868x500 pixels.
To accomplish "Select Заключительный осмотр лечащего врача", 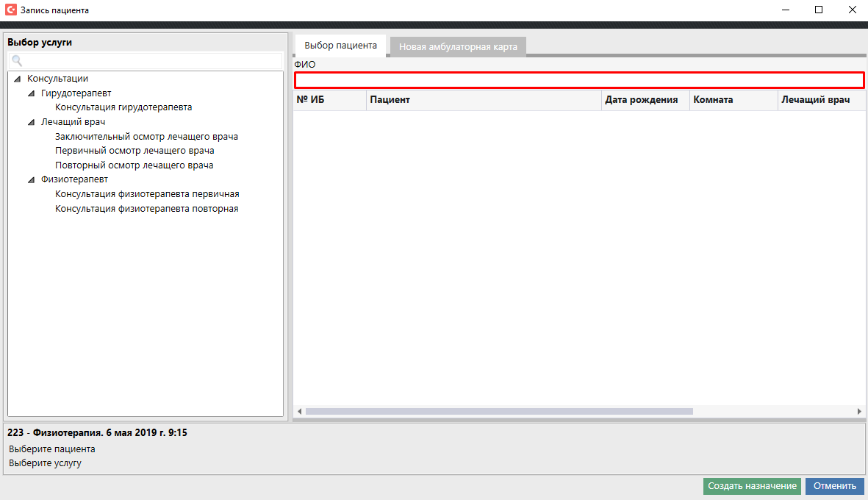I will pyautogui.click(x=146, y=137).
